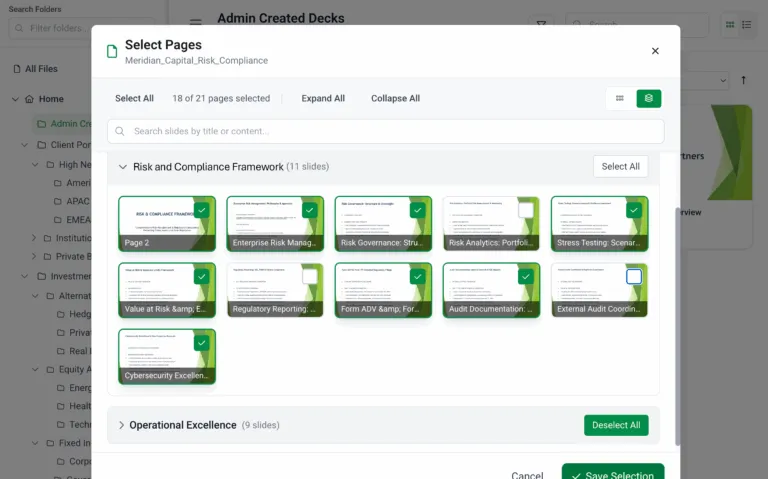The image size is (768, 479).
Task: Check the Risk Analytics slide checkbox
Action: 526,210
